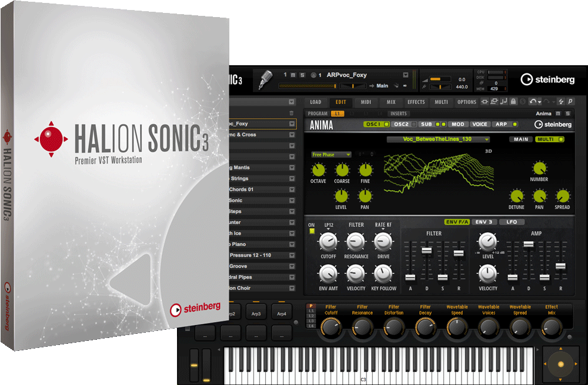
Task: Click the Filter Cutoff quick control knob
Action: [x=330, y=327]
